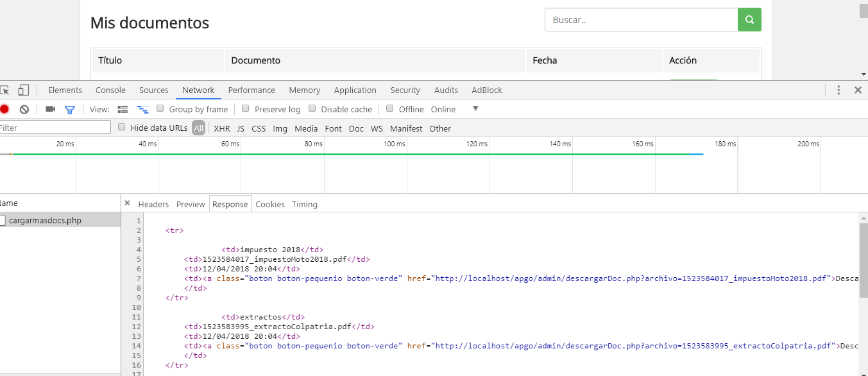Viewport: 868px width, 376px height.
Task: Filter requests by XHR type
Action: (222, 128)
